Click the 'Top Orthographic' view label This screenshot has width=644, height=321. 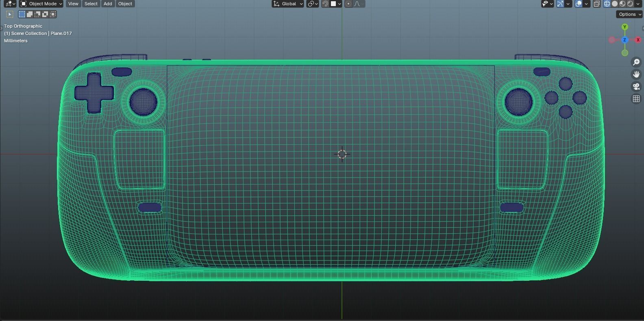pyautogui.click(x=23, y=26)
